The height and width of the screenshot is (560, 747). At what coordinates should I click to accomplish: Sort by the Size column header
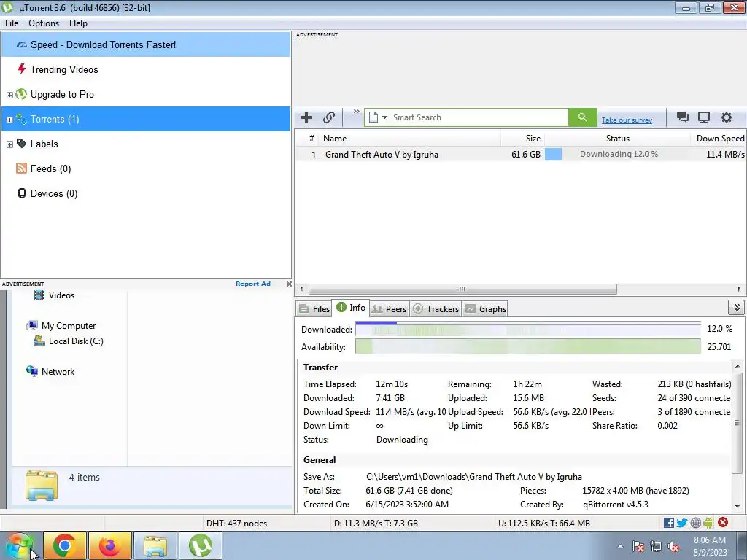(522, 139)
